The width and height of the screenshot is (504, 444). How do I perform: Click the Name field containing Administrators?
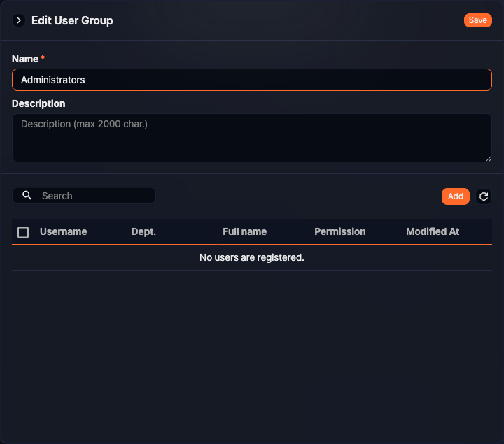tap(252, 80)
